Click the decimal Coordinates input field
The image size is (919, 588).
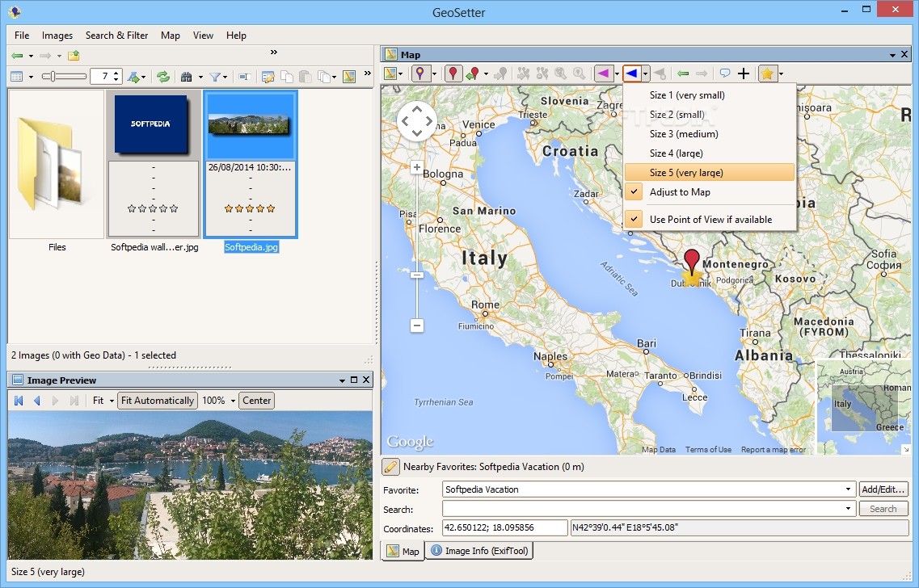(504, 527)
